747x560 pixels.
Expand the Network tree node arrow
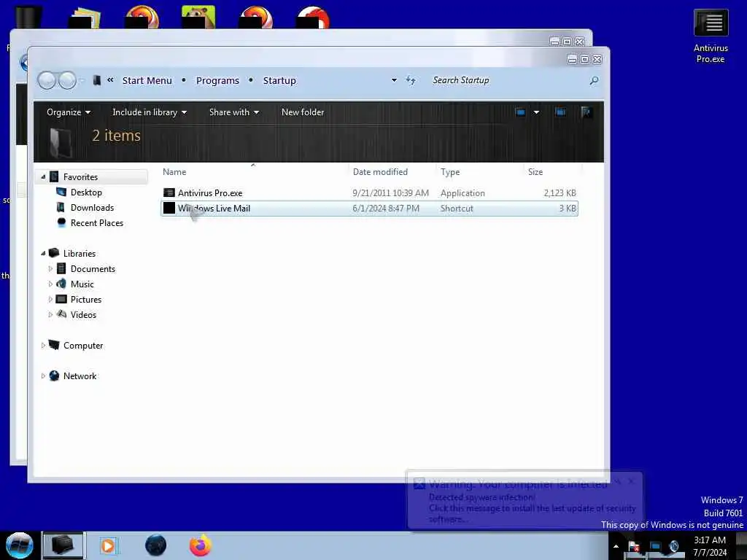point(43,376)
